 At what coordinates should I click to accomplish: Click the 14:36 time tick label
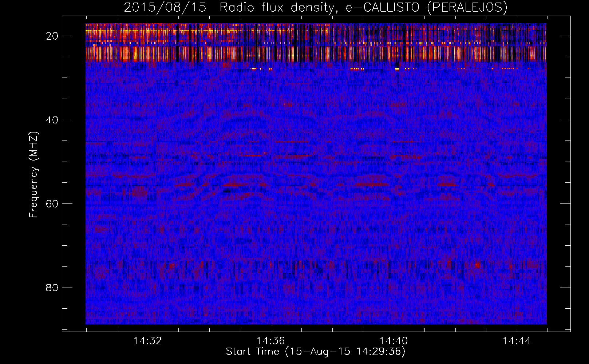click(270, 341)
